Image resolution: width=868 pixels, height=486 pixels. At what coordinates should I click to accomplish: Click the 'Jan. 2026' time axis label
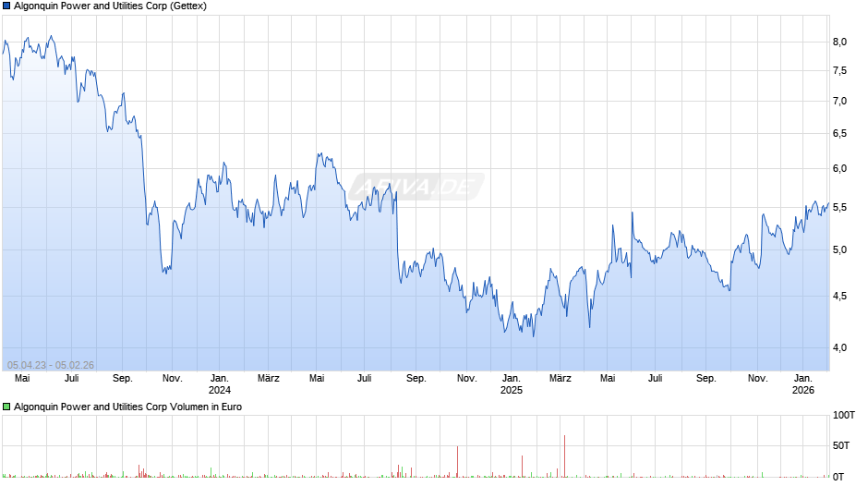click(803, 384)
